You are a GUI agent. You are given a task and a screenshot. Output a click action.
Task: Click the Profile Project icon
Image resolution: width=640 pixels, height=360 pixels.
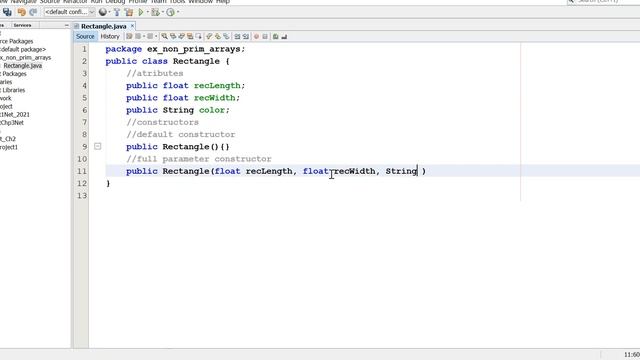(x=171, y=12)
